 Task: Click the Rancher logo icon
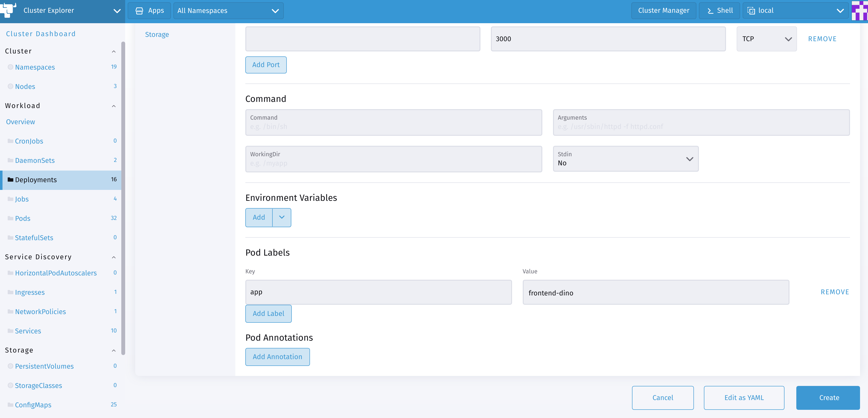(x=8, y=10)
